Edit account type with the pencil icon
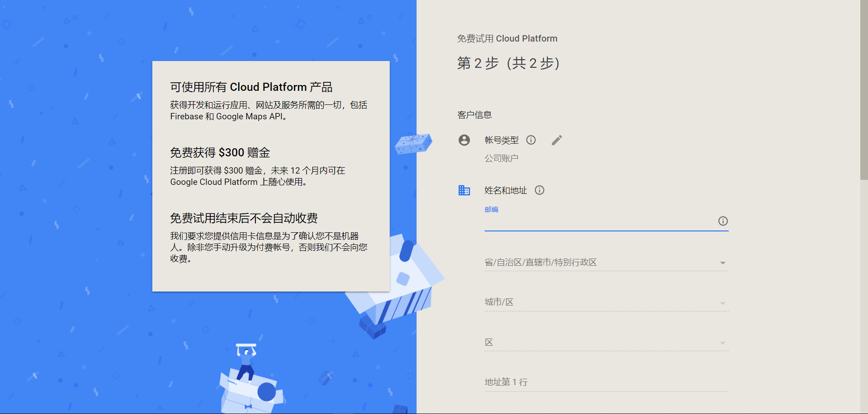Image resolution: width=868 pixels, height=414 pixels. click(x=557, y=140)
